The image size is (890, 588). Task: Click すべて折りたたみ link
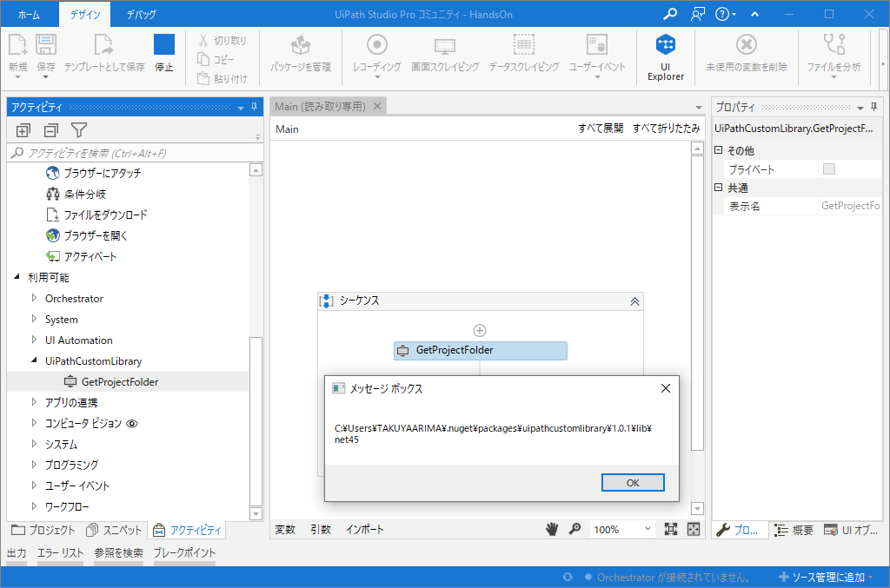667,129
